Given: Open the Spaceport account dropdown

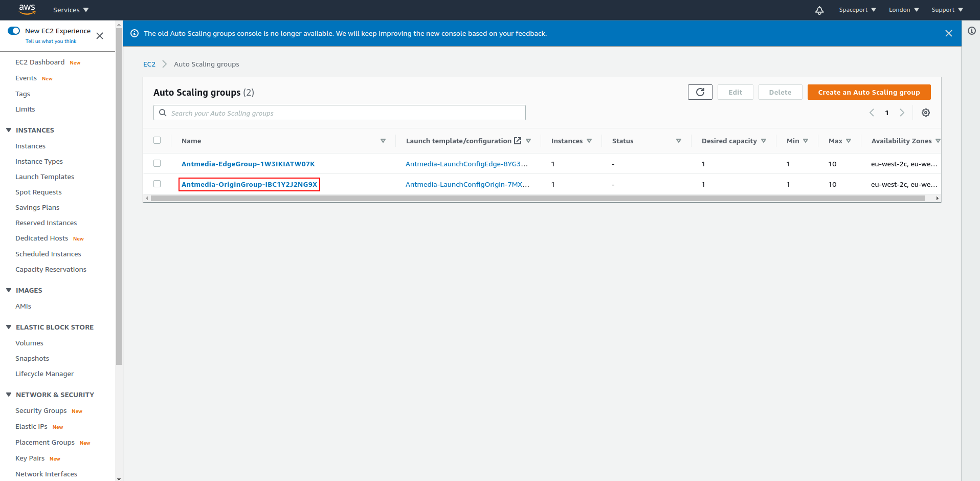Looking at the screenshot, I should point(857,10).
